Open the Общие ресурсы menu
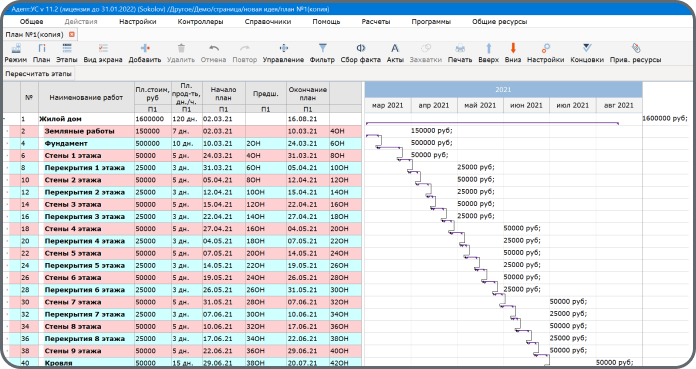 click(x=499, y=21)
